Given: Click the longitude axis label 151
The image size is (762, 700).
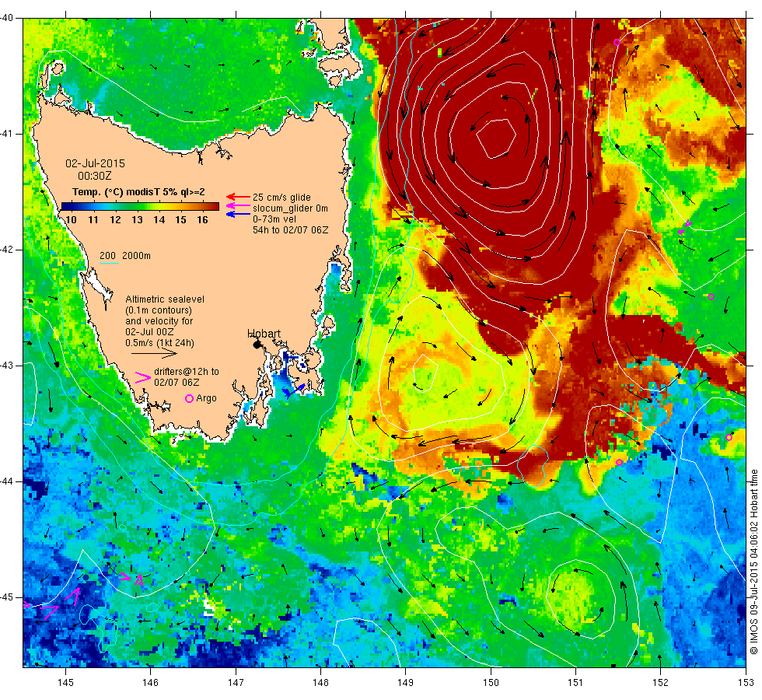Looking at the screenshot, I should [x=575, y=683].
